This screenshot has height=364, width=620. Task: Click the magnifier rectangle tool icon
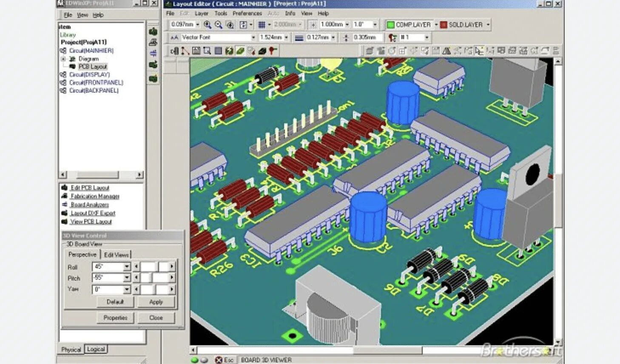coord(207,51)
